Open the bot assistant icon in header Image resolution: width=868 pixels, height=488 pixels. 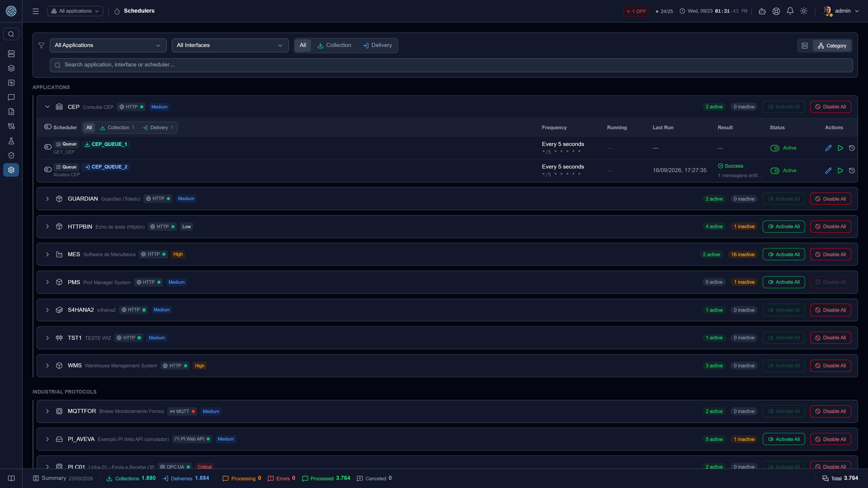762,11
